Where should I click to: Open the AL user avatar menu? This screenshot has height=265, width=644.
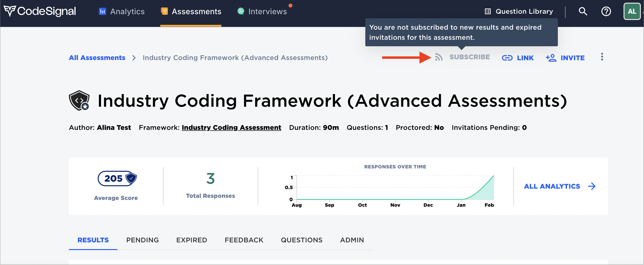coord(632,11)
